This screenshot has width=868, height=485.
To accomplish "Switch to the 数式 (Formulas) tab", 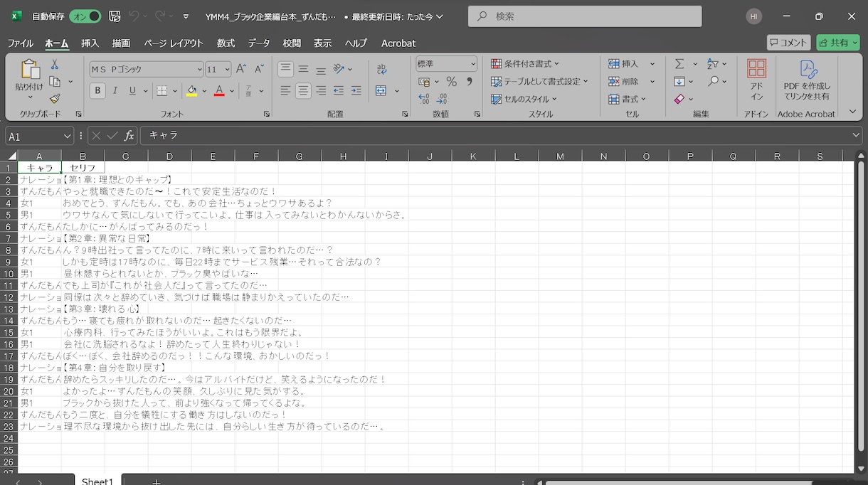I will (226, 43).
